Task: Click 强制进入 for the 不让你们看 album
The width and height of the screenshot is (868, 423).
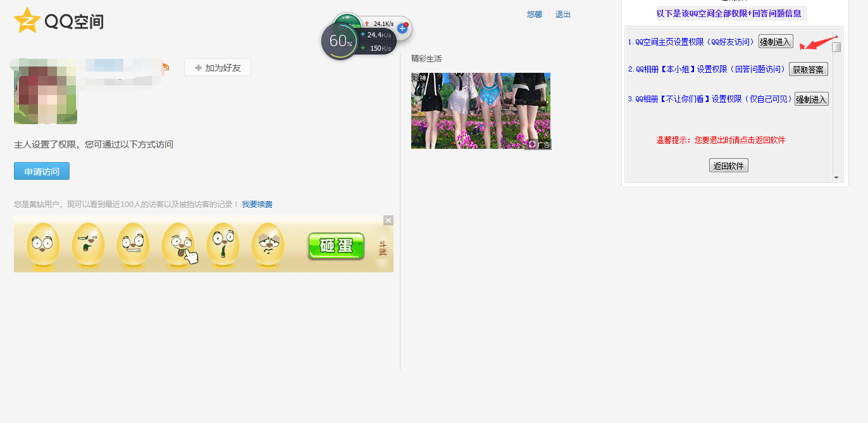Action: pos(811,99)
